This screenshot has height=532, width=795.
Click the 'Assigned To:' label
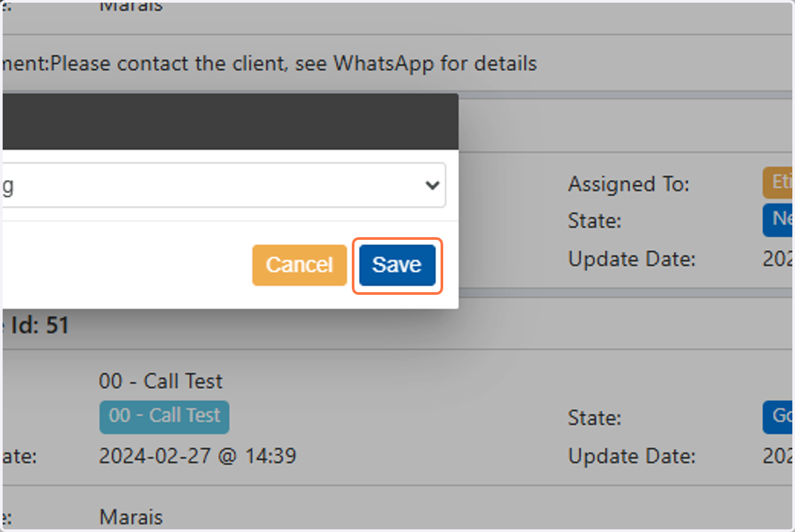click(629, 184)
